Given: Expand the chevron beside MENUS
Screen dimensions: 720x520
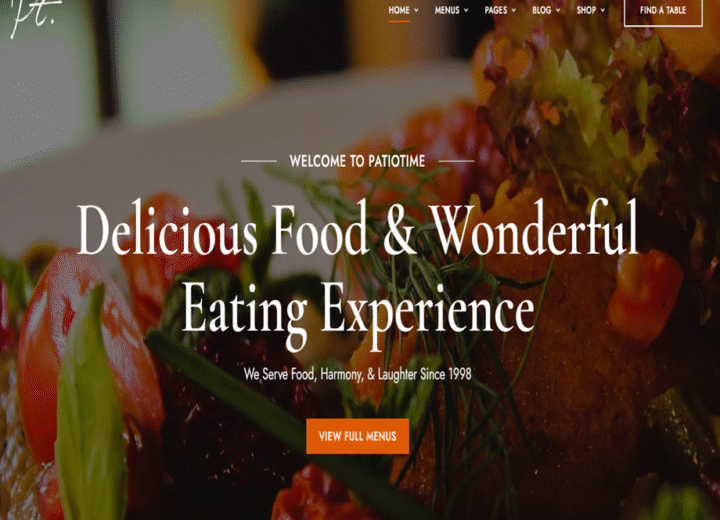Looking at the screenshot, I should coord(466,10).
